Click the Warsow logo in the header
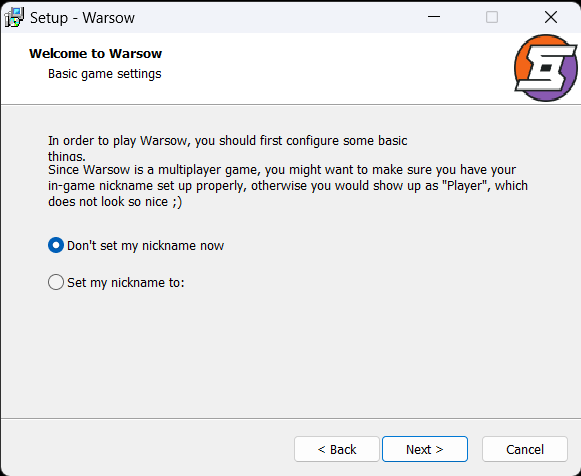This screenshot has height=476, width=581. 545,68
